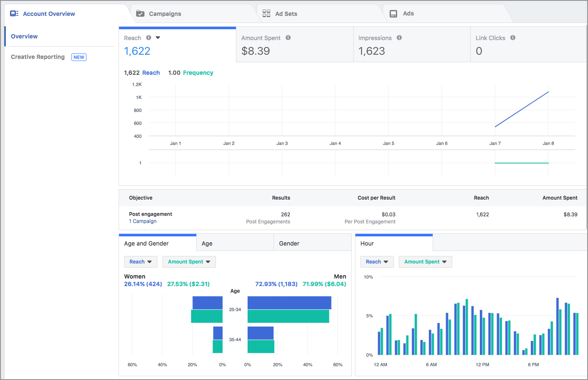Open the 1 Campaign link
This screenshot has width=588, height=380.
coord(143,221)
